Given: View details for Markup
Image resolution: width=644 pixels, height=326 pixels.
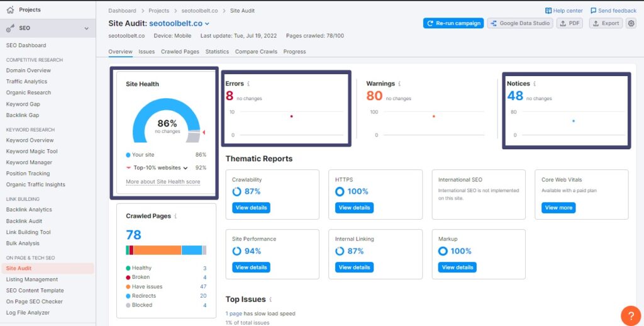Looking at the screenshot, I should point(457,267).
